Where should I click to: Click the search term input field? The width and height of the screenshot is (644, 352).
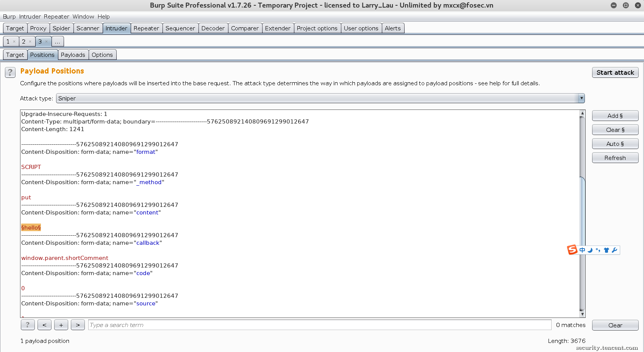pos(319,325)
